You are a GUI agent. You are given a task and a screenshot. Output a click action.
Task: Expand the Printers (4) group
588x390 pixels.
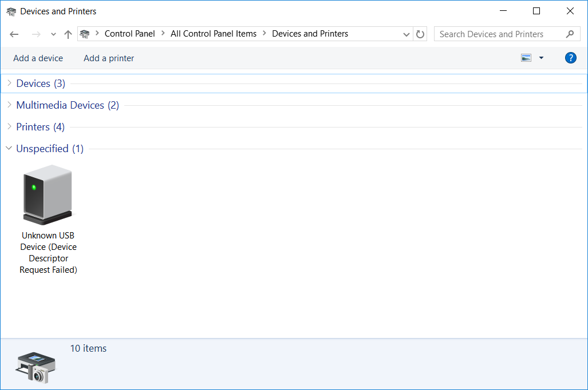(x=9, y=127)
